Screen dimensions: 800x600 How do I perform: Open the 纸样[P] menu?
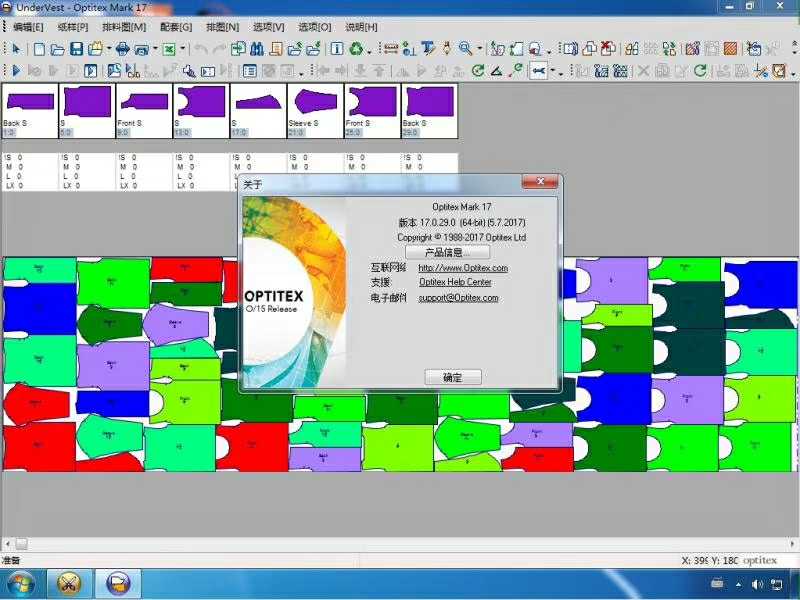coord(73,27)
